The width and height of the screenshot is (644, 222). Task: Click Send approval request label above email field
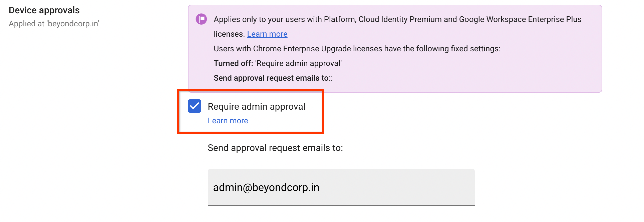click(x=275, y=148)
